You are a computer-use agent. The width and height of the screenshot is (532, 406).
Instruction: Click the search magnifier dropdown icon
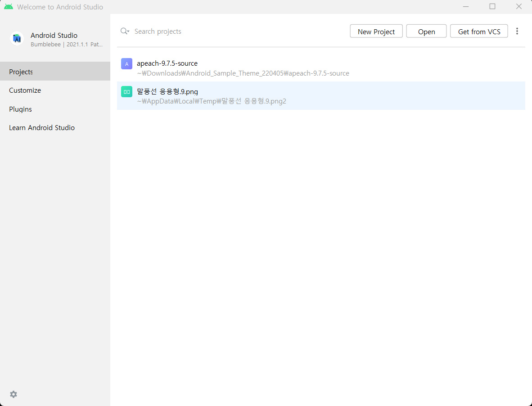click(125, 31)
